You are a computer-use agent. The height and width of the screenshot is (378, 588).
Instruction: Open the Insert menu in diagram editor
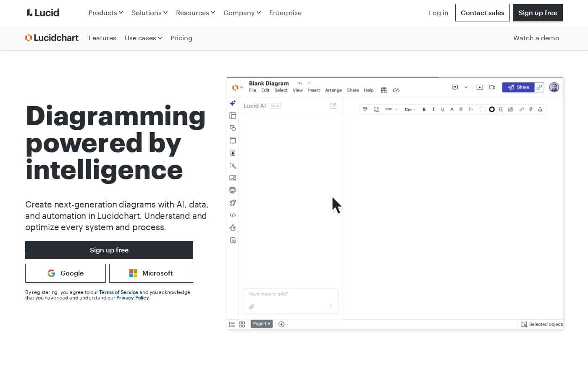point(314,90)
